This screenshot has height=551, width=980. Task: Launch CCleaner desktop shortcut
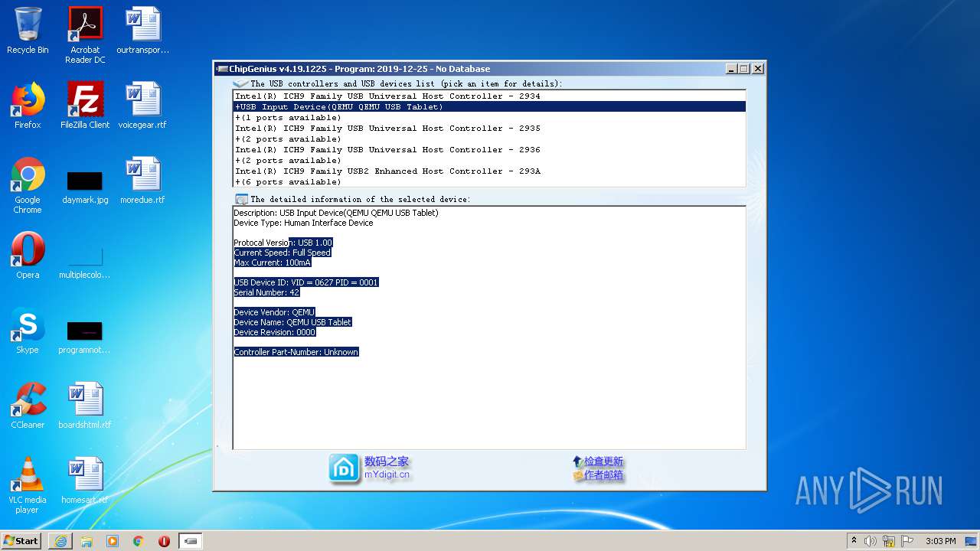click(28, 406)
